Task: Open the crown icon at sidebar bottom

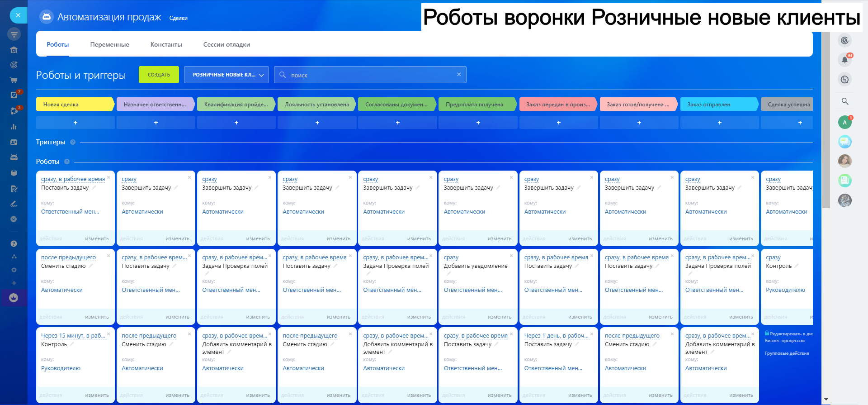Action: point(14,298)
